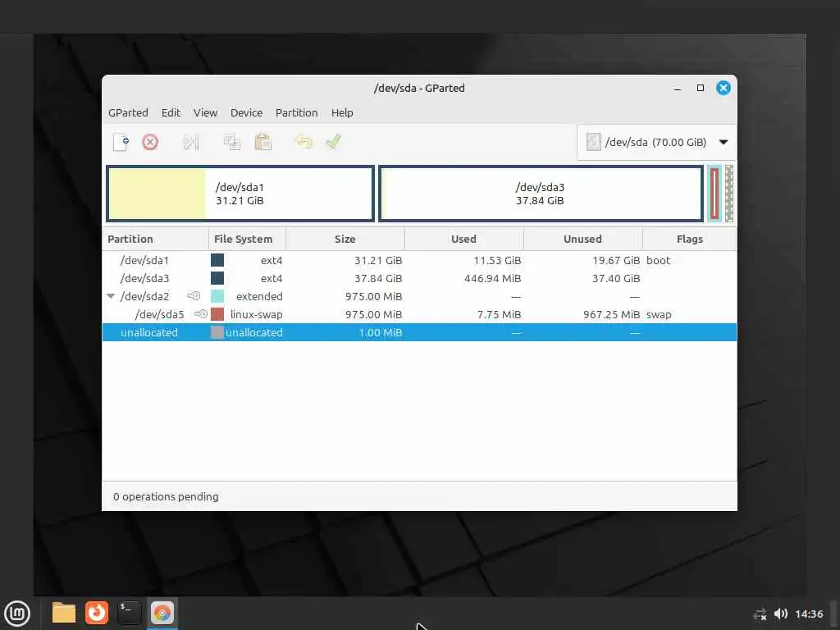Screen dimensions: 840x630
Task: Click the boot flag on /dev/sda1
Action: [x=658, y=261]
